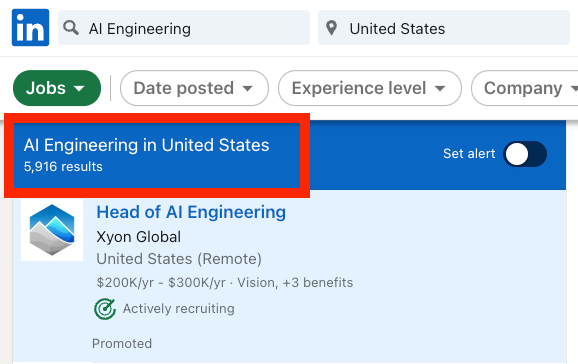Open the Head of AI Engineering job
Image resolution: width=578 pixels, height=364 pixels.
pyautogui.click(x=191, y=212)
